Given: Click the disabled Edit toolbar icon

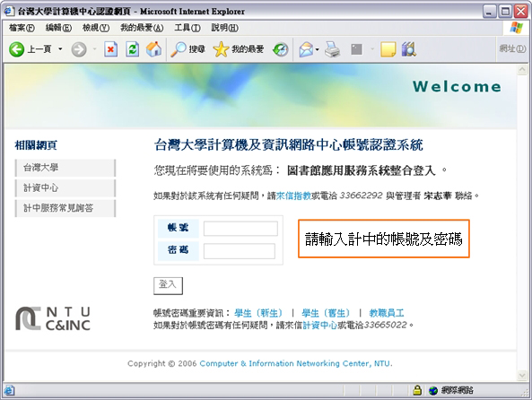Looking at the screenshot, I should 356,49.
